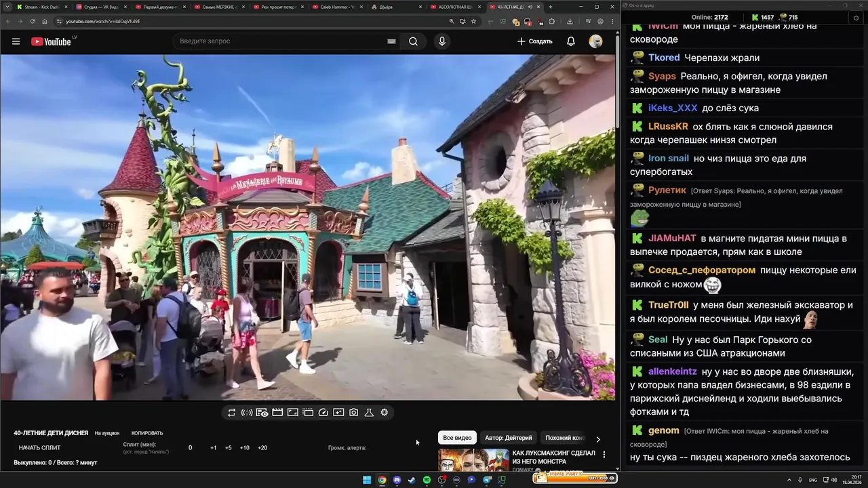Show more filter chips with right chevron

pos(597,439)
